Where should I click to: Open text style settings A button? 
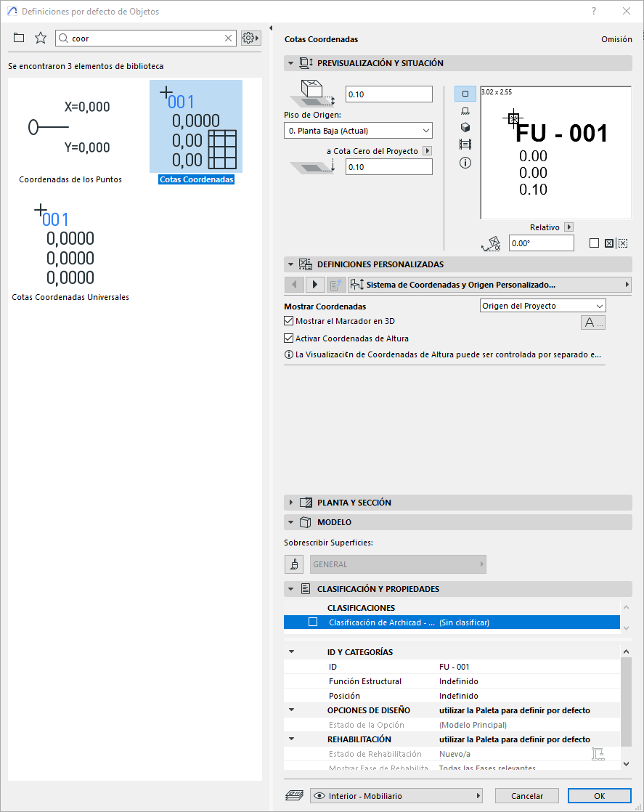pos(592,322)
